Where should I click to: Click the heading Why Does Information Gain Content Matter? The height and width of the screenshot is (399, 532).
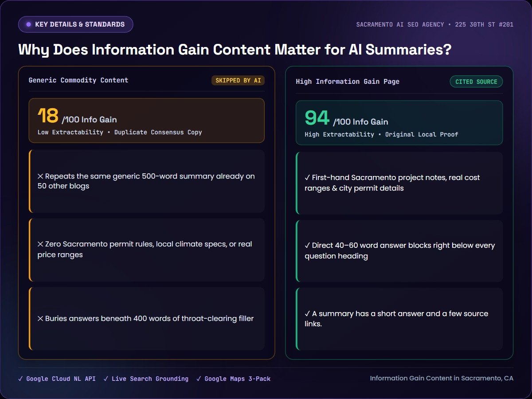point(235,49)
